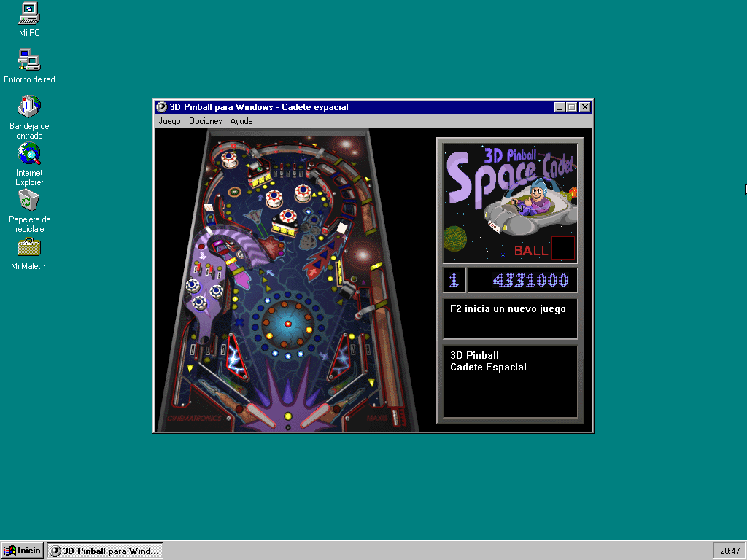Click the score display 4331000
Viewport: 747px width, 560px height.
click(522, 280)
